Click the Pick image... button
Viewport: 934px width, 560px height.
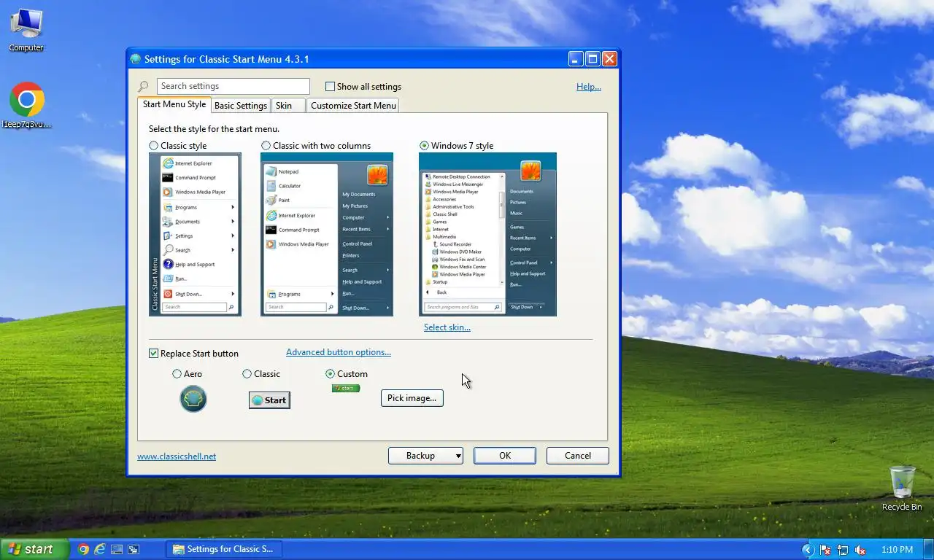[412, 398]
